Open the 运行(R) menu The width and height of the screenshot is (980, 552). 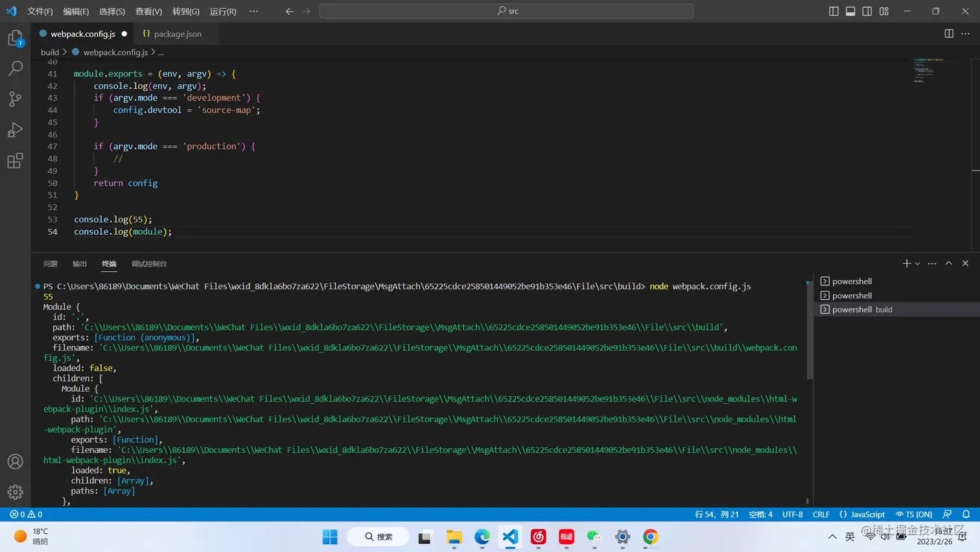(223, 11)
